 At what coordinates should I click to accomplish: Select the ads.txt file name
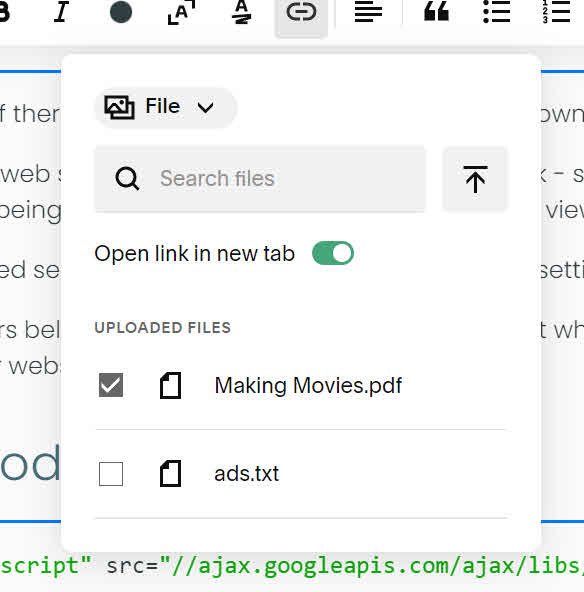[x=247, y=474]
